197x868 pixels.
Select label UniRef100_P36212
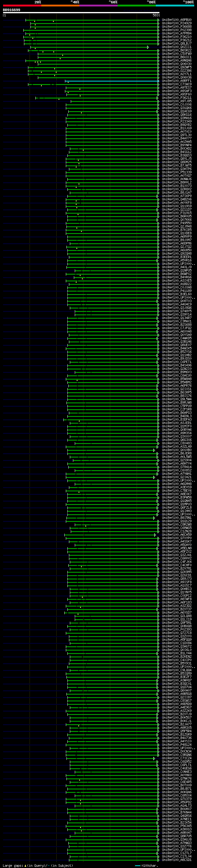(176, 40)
